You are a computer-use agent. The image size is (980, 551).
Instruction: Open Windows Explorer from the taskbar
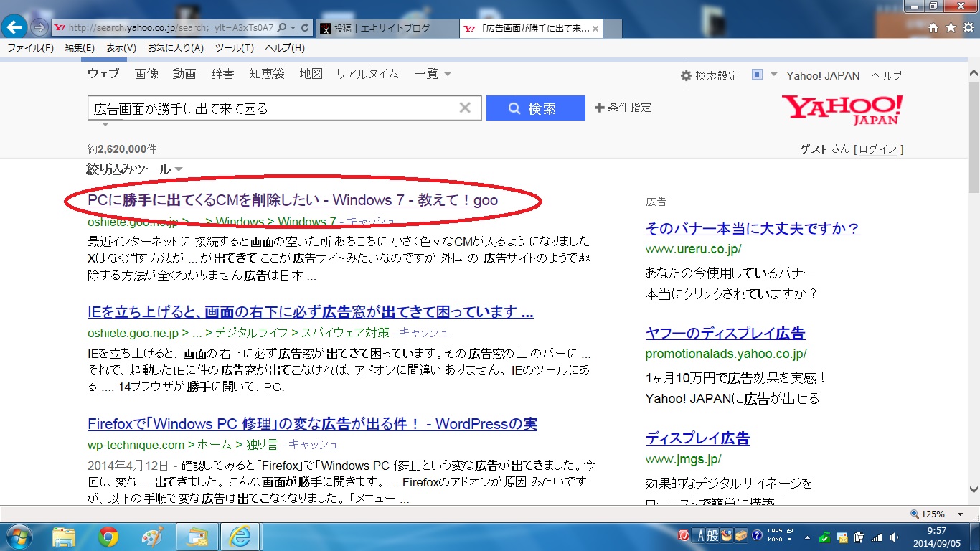coord(64,536)
